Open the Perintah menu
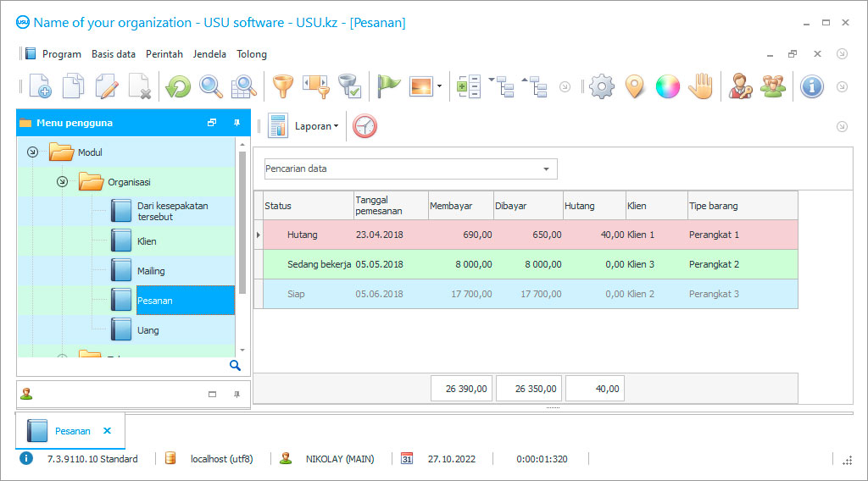 164,54
